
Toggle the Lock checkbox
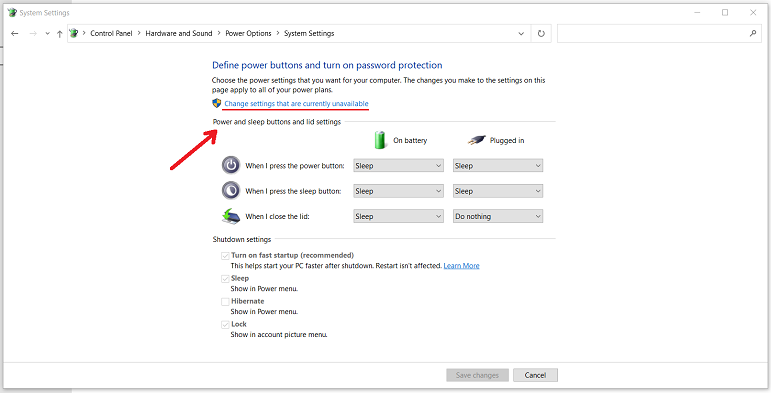point(225,325)
